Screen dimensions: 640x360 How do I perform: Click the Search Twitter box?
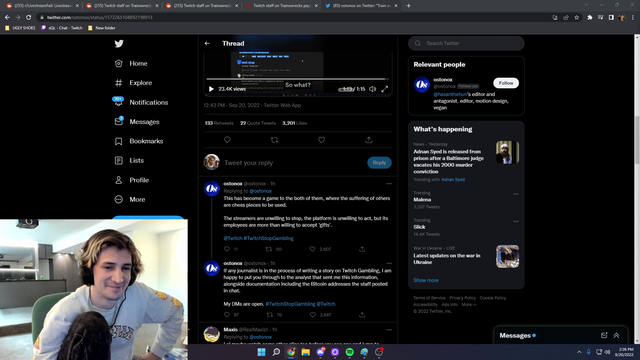[466, 43]
